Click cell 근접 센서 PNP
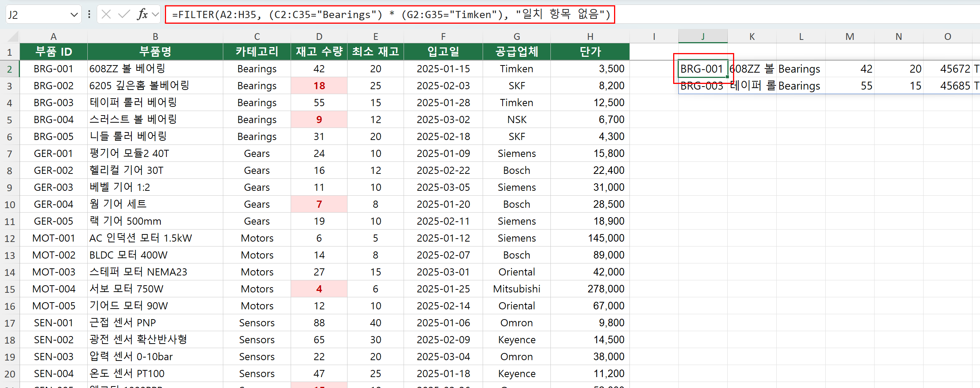Image resolution: width=980 pixels, height=388 pixels. tap(155, 323)
